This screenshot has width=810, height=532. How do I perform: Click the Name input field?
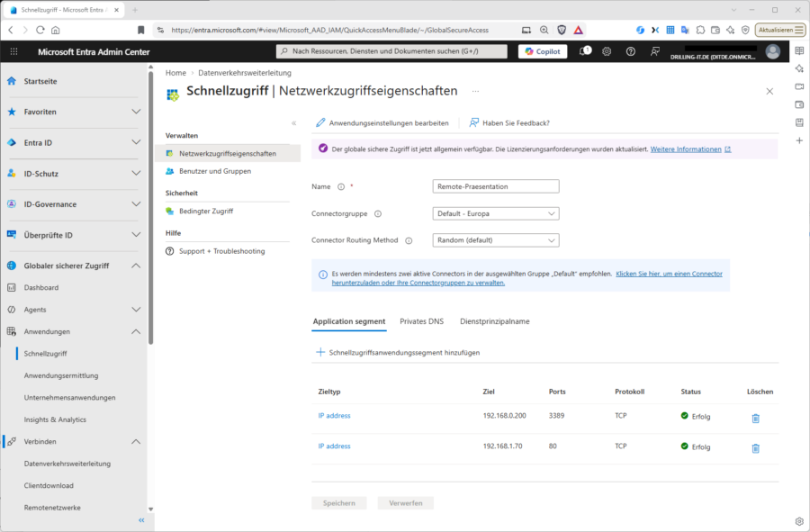click(495, 186)
